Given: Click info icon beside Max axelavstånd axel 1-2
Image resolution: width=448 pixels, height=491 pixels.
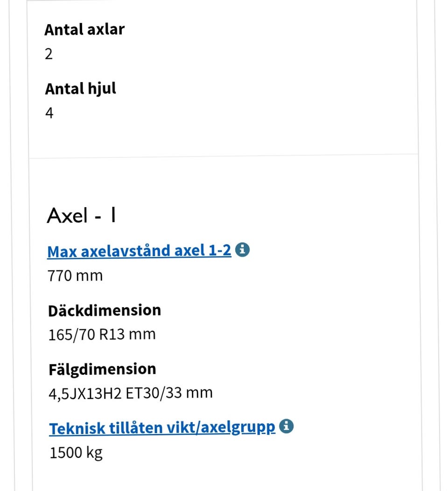Looking at the screenshot, I should pyautogui.click(x=242, y=250).
